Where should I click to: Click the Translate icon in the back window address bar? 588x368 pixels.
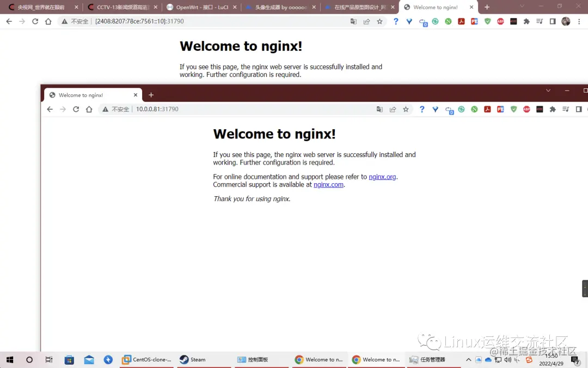pyautogui.click(x=353, y=21)
